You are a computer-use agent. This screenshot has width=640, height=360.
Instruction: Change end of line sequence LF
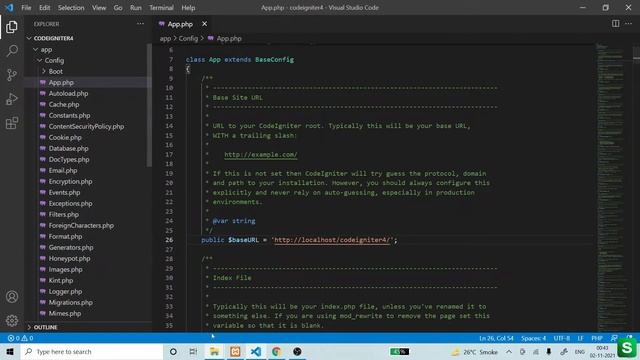[x=580, y=338]
